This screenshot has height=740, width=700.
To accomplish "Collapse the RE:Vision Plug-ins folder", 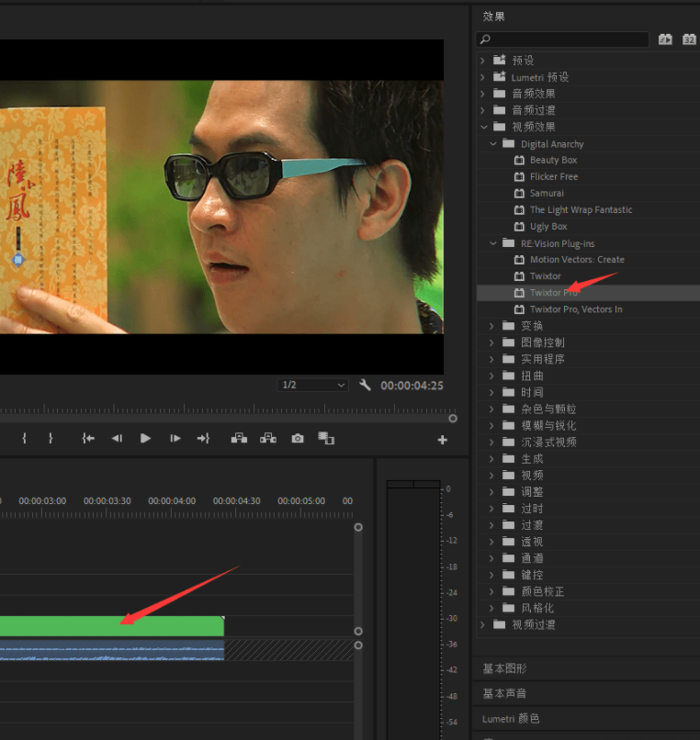I will (492, 243).
